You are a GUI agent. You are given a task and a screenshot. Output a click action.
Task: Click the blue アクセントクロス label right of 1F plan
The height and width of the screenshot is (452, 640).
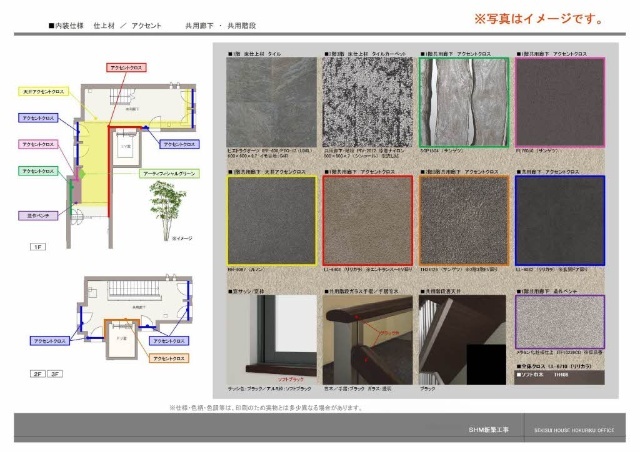pyautogui.click(x=179, y=144)
